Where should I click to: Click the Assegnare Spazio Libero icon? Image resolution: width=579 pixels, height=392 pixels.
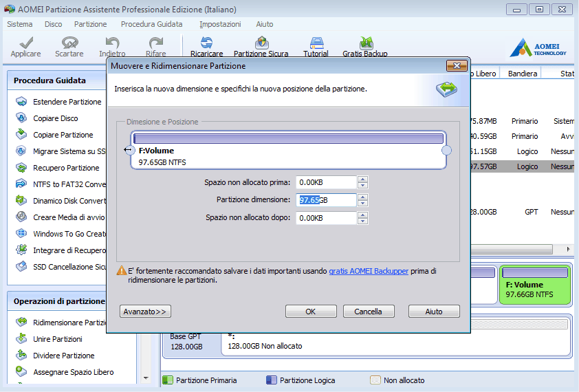point(21,371)
